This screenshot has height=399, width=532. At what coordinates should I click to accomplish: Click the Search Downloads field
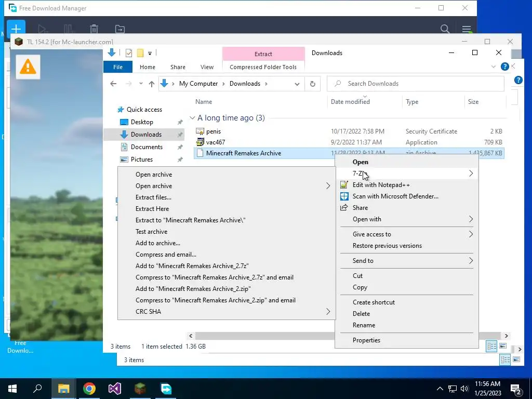tap(415, 84)
